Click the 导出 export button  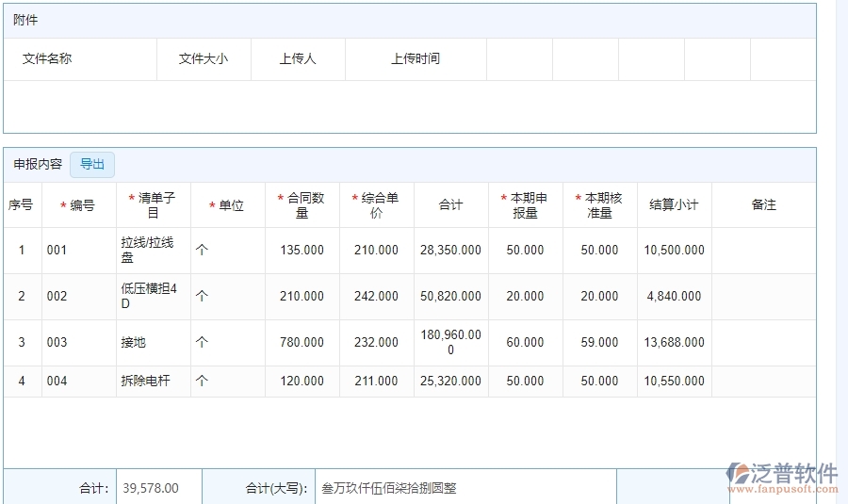tap(92, 165)
